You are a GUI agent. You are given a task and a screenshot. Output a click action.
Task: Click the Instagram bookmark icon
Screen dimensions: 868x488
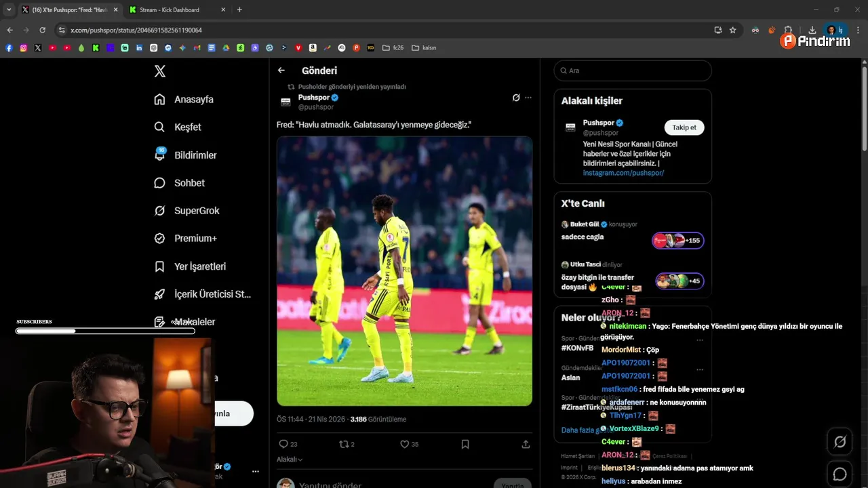[23, 47]
